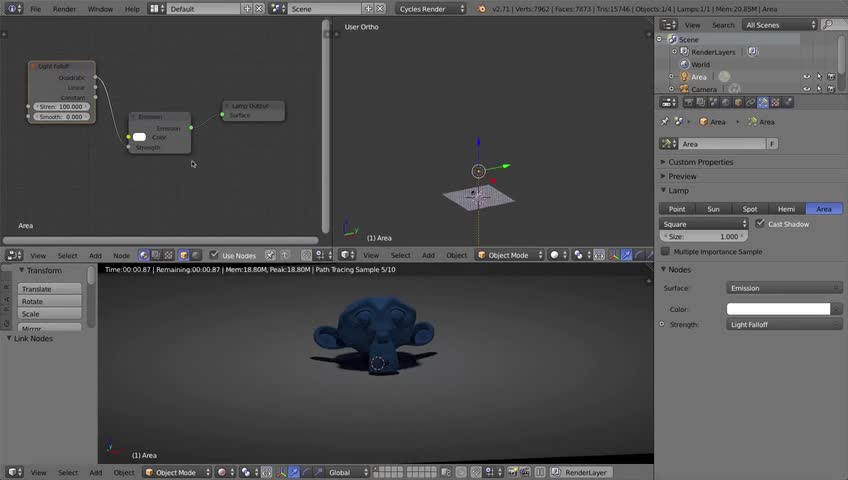Open the Render Layers properties tab icon
This screenshot has height=480, width=848.
(701, 102)
